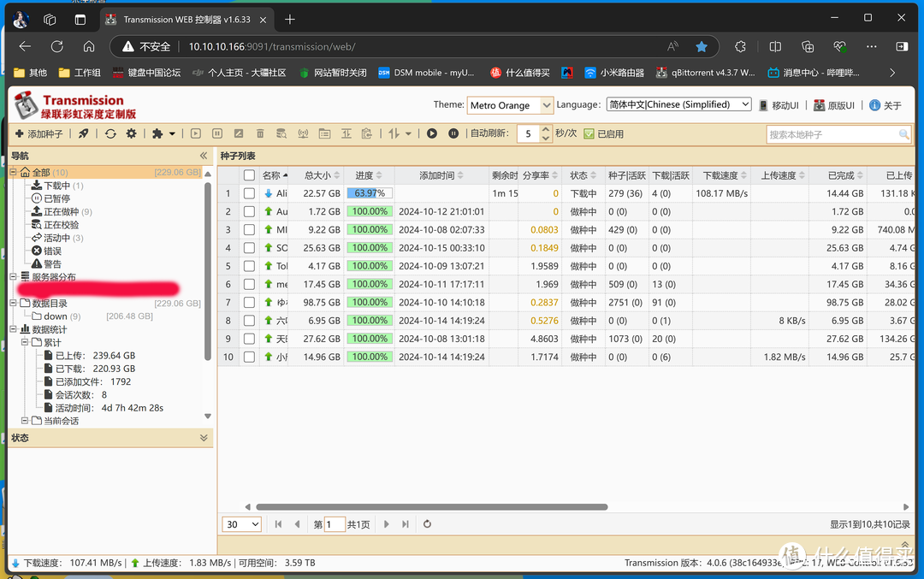Screen dimensions: 924x579
Task: Open the page size dropdown showing 30
Action: click(x=242, y=524)
